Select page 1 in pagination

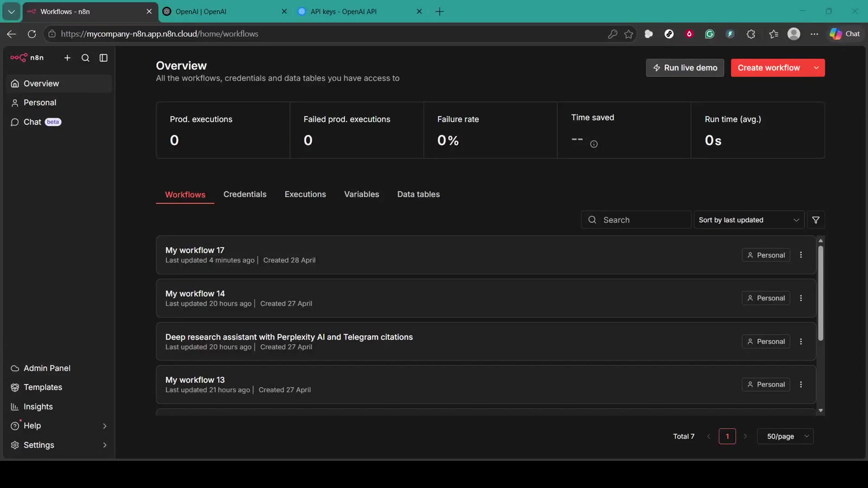(x=727, y=436)
